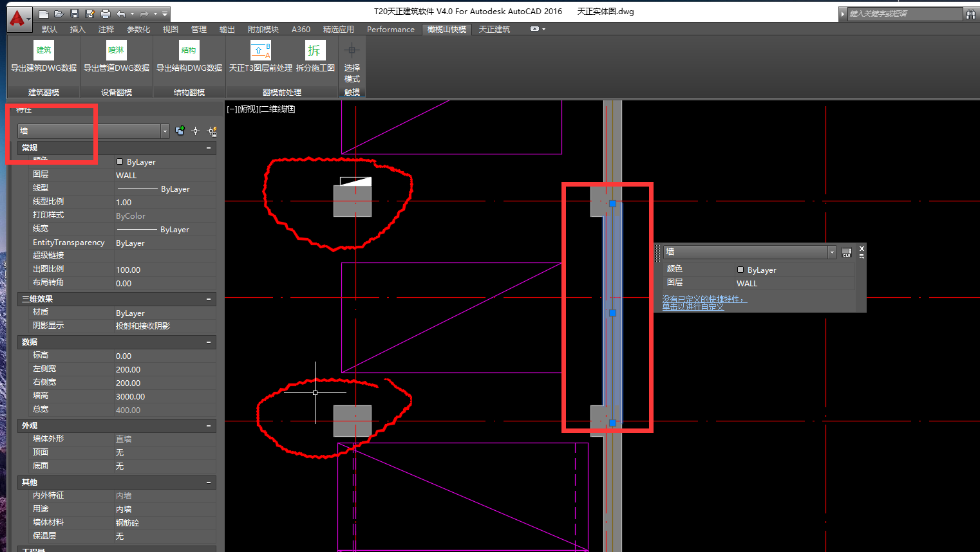Open the 注释 ribbon tab

pos(106,30)
